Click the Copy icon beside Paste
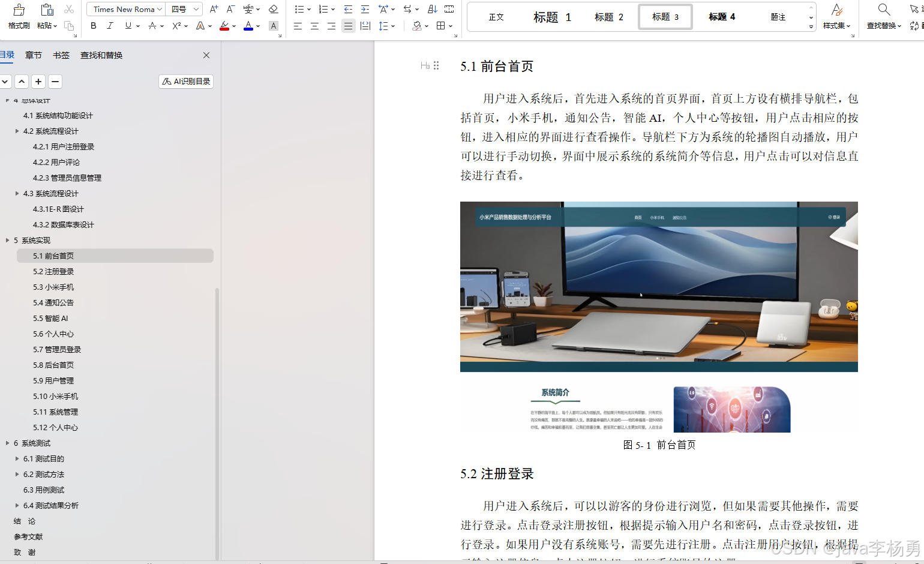This screenshot has height=564, width=924. tap(69, 26)
